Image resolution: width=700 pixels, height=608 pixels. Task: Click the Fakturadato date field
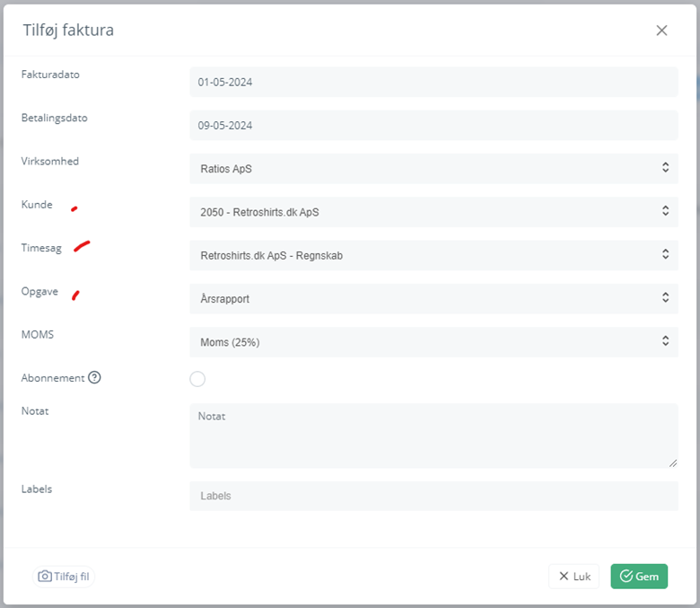[x=433, y=83]
